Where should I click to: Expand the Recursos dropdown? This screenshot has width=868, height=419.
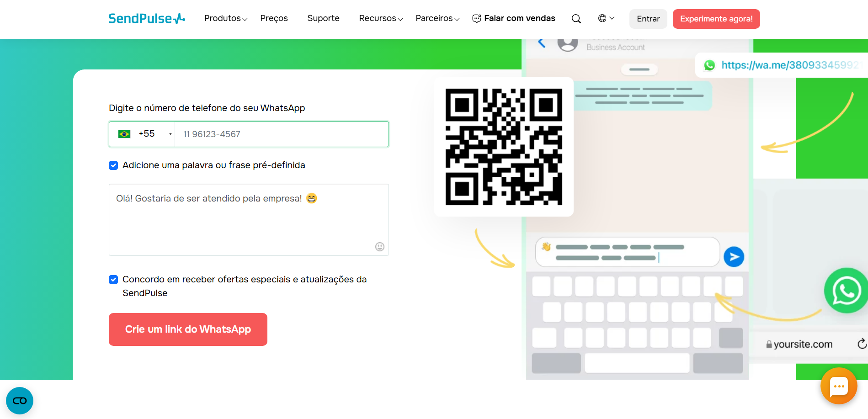[378, 18]
